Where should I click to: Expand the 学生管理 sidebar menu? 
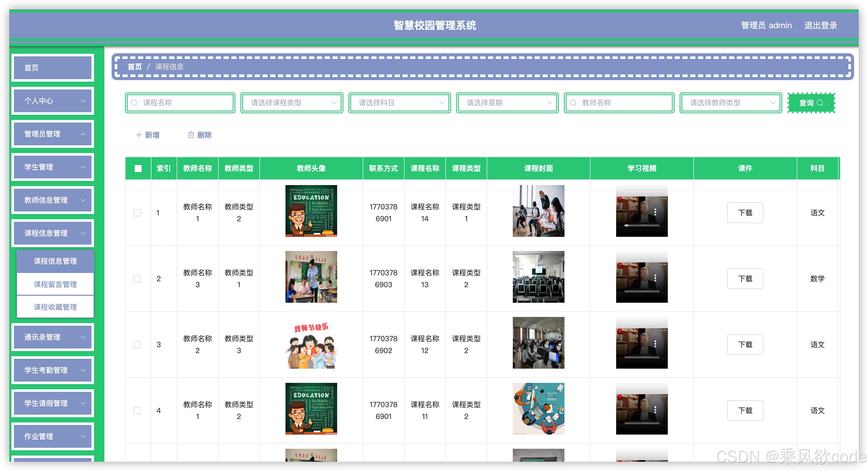click(x=52, y=167)
